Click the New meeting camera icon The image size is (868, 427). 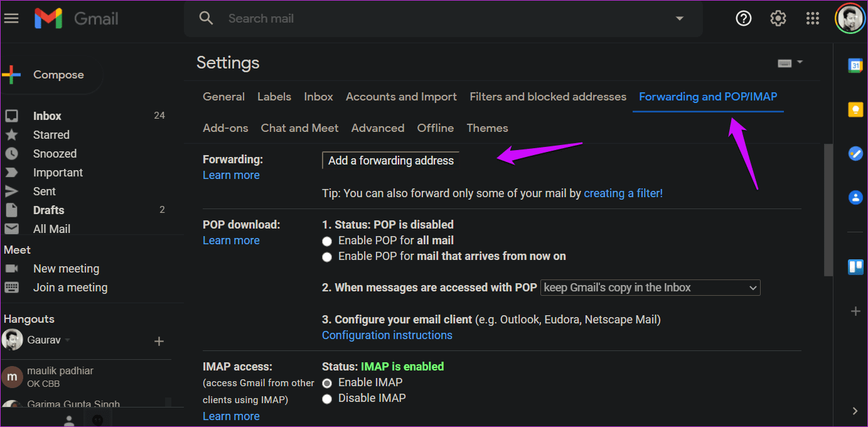click(11, 268)
